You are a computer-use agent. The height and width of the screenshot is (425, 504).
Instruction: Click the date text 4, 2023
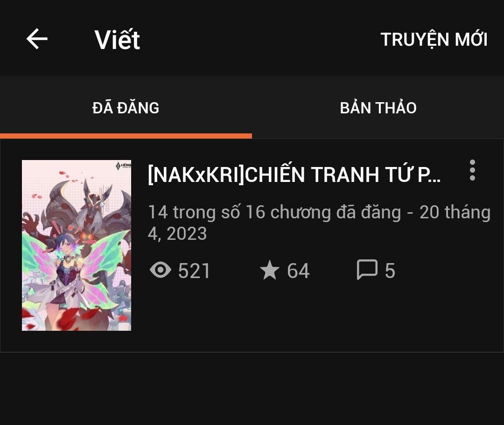177,234
